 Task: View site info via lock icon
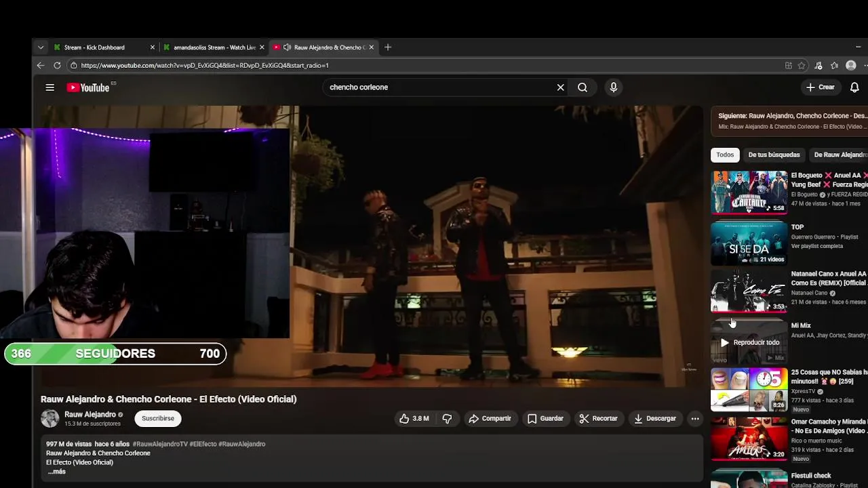[x=73, y=66]
